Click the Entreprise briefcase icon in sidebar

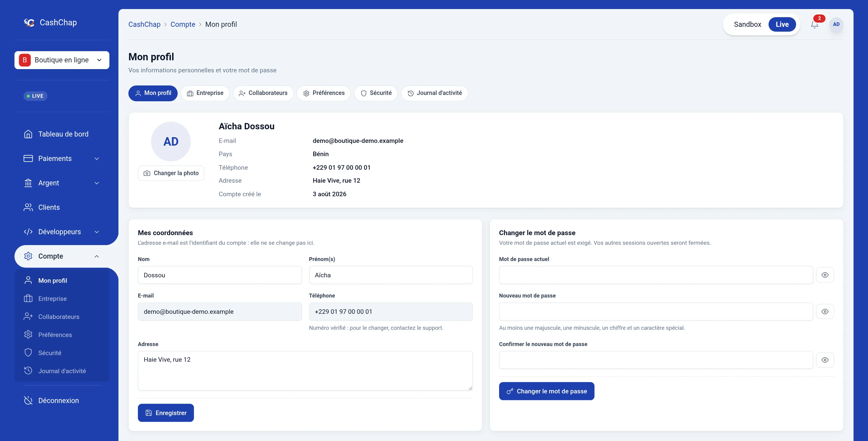[x=28, y=298]
